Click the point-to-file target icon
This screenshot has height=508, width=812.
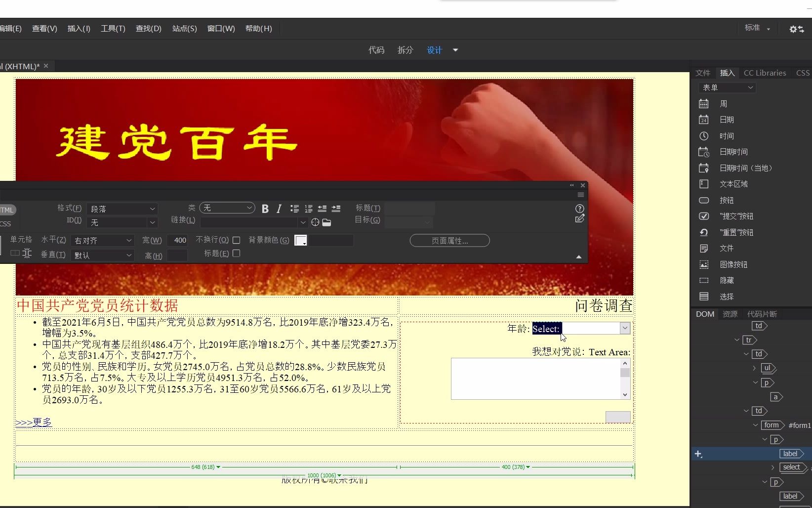(315, 222)
